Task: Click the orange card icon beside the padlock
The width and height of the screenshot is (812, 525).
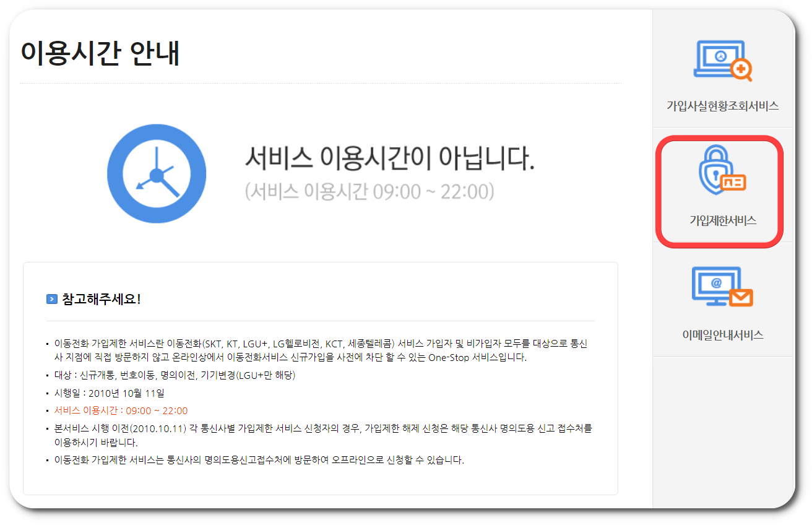Action: pyautogui.click(x=733, y=183)
